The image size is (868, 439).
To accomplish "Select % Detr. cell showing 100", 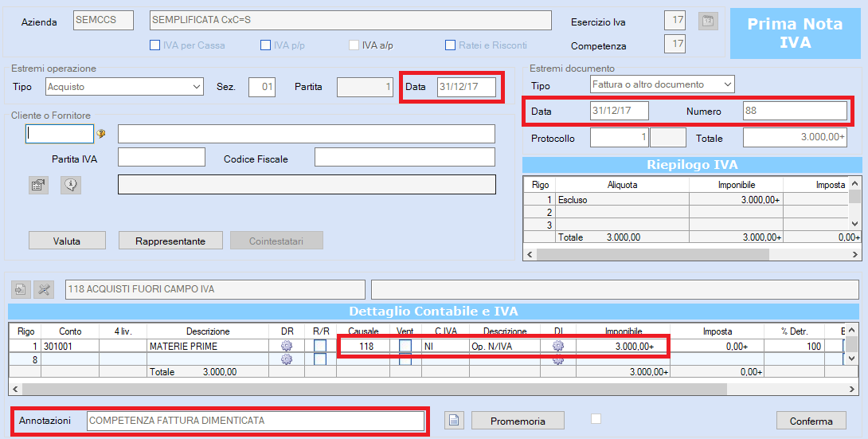I will [x=795, y=346].
